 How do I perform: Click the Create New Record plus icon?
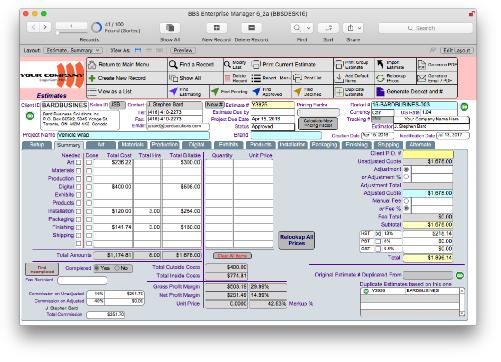pos(92,78)
